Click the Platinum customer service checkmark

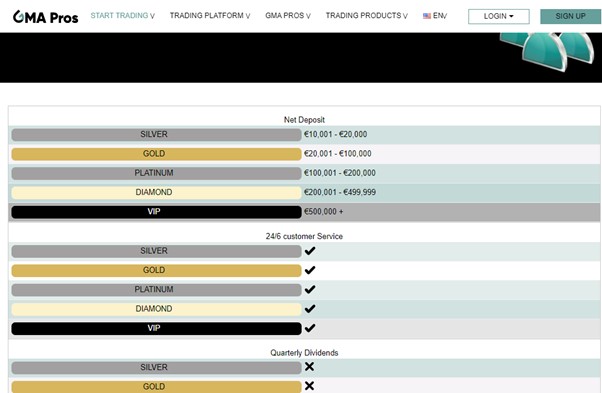pyautogui.click(x=310, y=289)
